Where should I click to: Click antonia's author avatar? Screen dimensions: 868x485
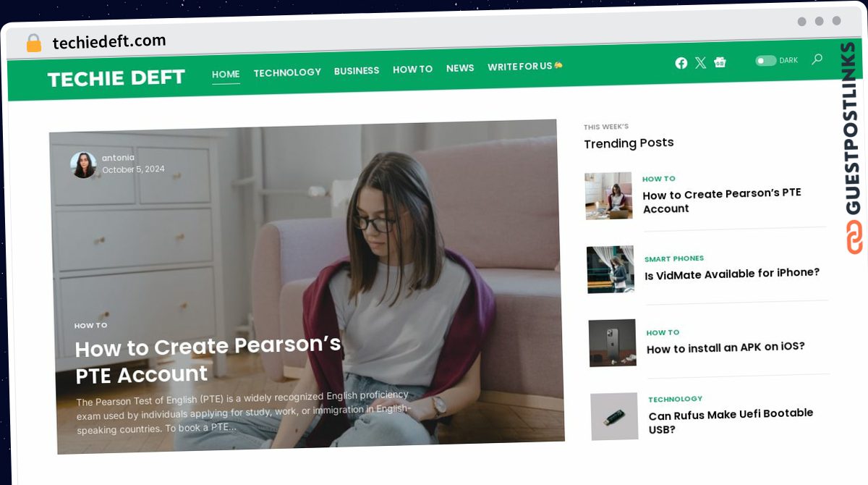(83, 165)
